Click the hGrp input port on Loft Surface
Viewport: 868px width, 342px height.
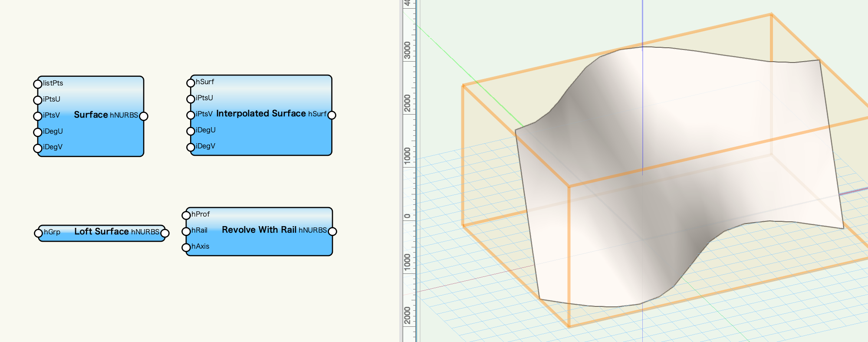tap(39, 233)
